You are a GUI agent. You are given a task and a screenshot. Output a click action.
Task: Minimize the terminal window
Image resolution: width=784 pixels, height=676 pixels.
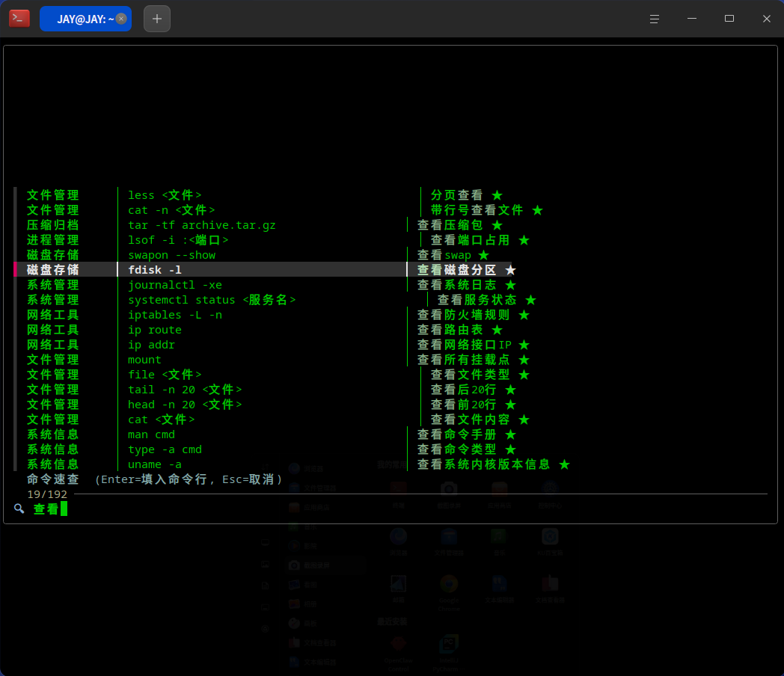(x=692, y=19)
